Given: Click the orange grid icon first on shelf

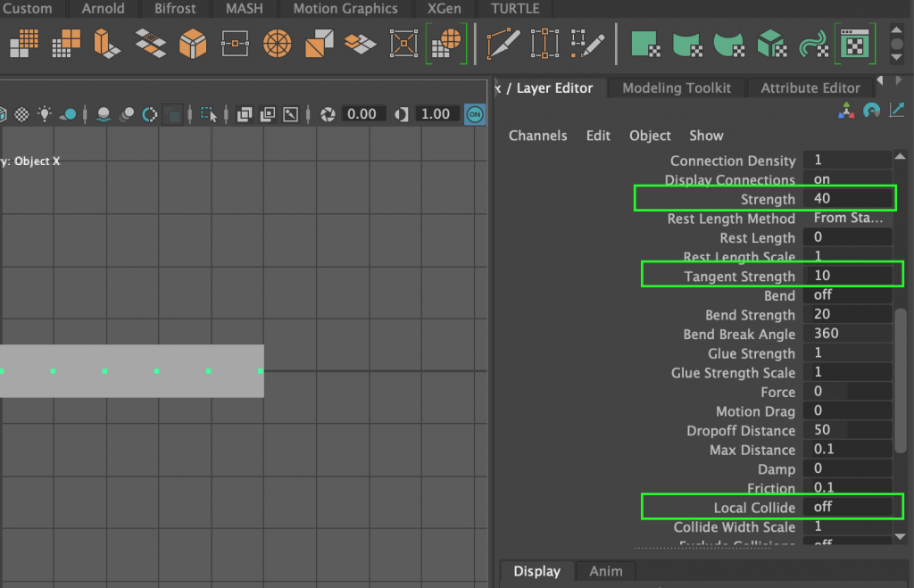Looking at the screenshot, I should [x=24, y=44].
